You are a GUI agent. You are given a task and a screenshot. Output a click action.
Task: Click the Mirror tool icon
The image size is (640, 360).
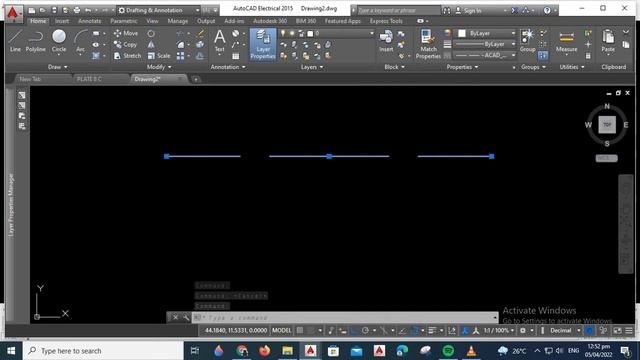pyautogui.click(x=151, y=44)
